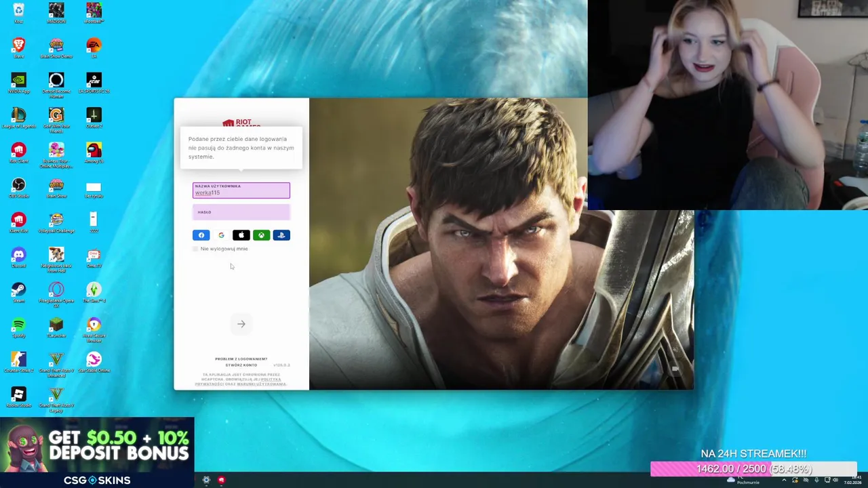Open the CSGO Skins deposit bonus banner
The width and height of the screenshot is (868, 488).
(x=97, y=452)
